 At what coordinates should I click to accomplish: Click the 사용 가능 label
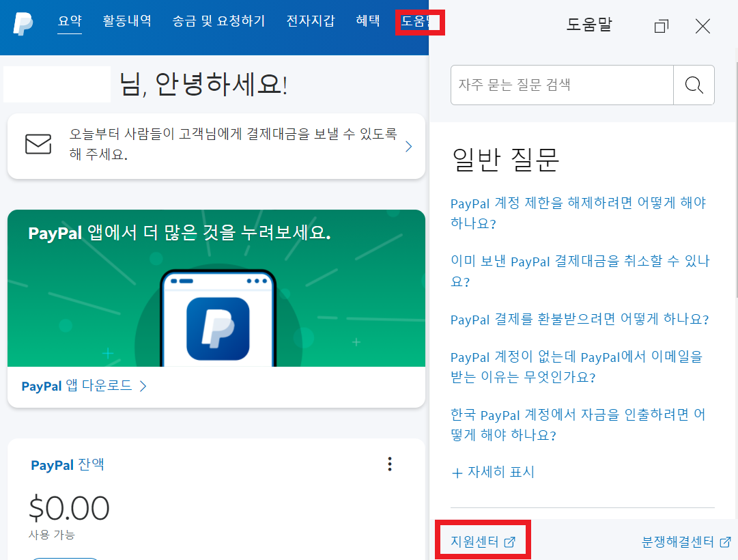coord(52,535)
